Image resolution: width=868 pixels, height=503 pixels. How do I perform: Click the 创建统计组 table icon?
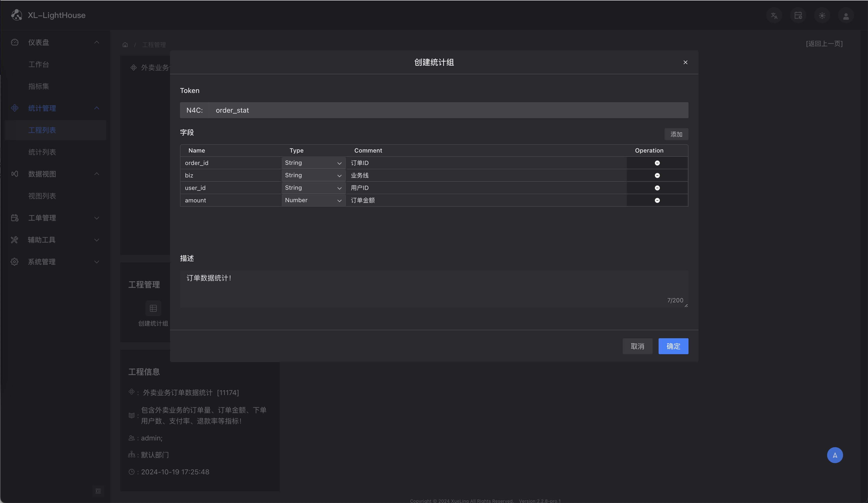[x=153, y=308]
